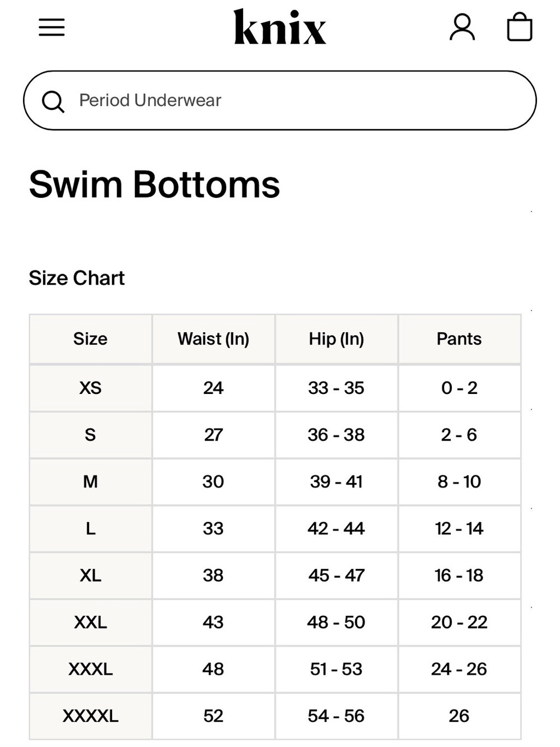Click the Swim Bottoms heading
This screenshot has height=747, width=560.
pyautogui.click(x=155, y=184)
